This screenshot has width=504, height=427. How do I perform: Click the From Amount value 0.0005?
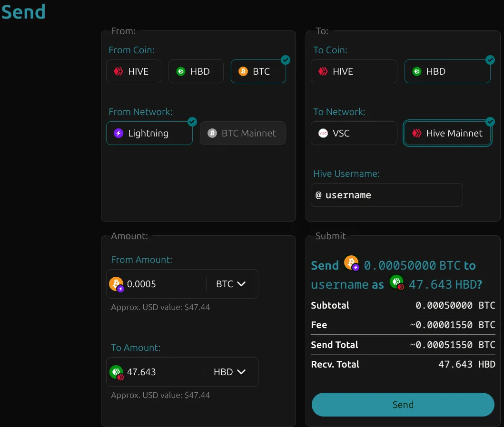click(x=141, y=284)
